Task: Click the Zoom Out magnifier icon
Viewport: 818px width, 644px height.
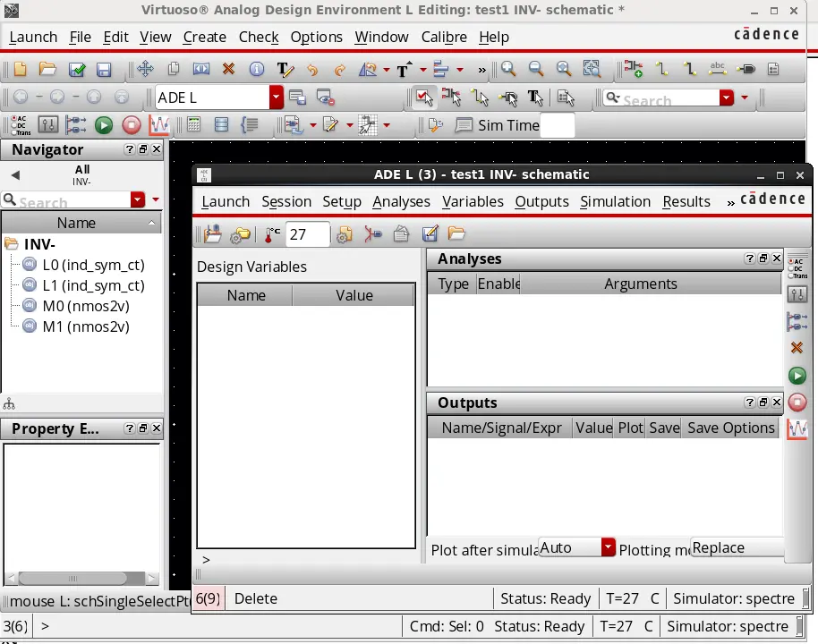Action: coord(536,69)
